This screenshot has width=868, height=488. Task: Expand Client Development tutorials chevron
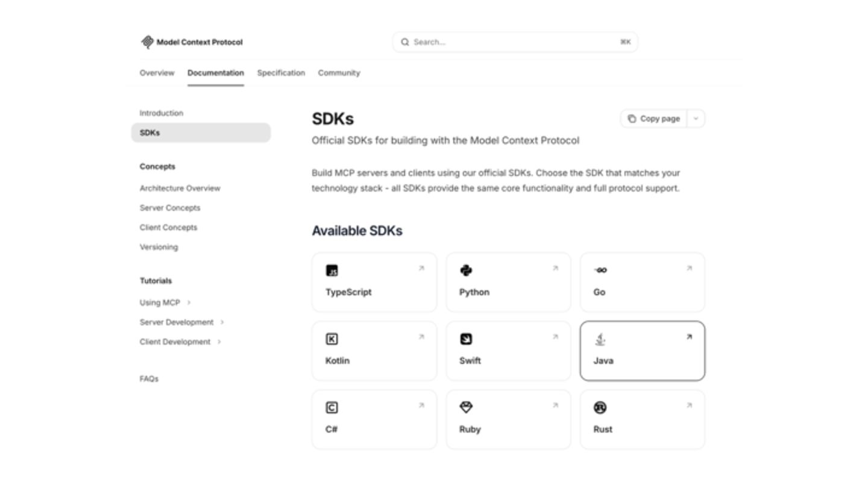(x=219, y=342)
